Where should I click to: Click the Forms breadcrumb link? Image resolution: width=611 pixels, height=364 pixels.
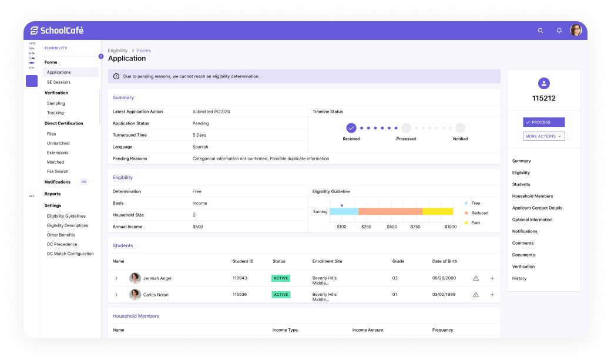tap(144, 50)
